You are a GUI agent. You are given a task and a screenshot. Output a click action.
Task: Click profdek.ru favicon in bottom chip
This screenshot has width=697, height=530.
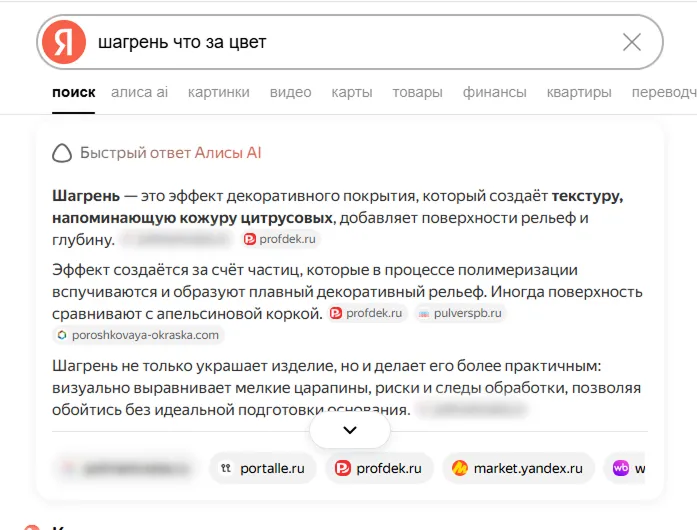(x=343, y=468)
